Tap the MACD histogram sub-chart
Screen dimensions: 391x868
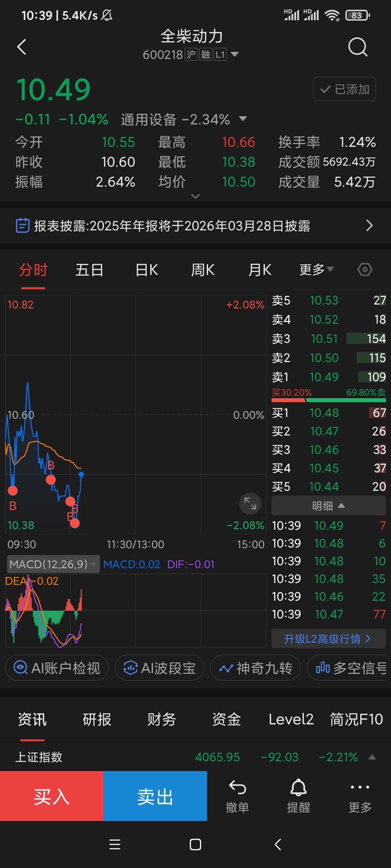pyautogui.click(x=135, y=610)
